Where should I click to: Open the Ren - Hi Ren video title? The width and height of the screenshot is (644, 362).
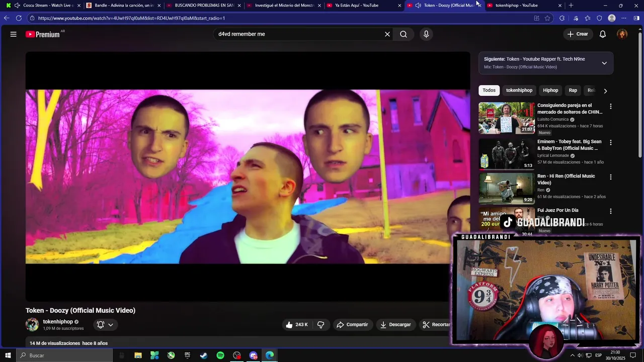point(566,179)
